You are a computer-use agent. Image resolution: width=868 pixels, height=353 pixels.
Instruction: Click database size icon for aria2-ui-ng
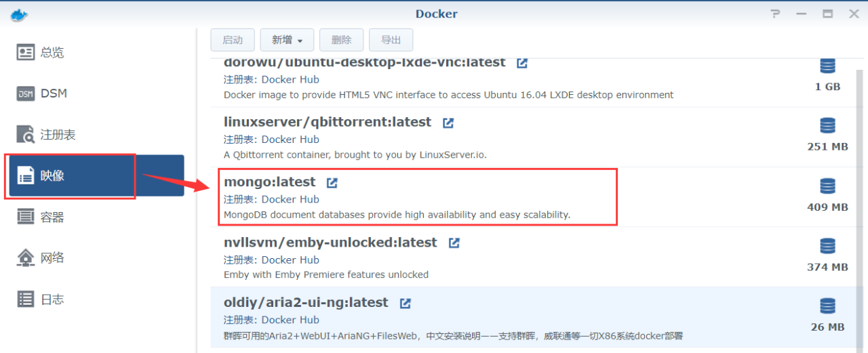point(827,306)
